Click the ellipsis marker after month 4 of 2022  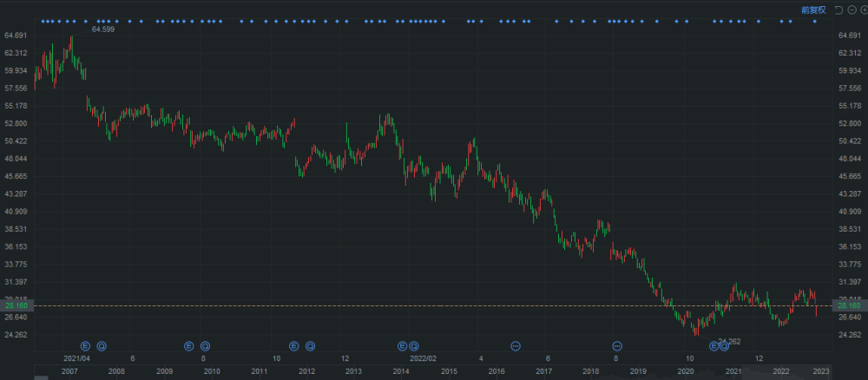click(516, 345)
